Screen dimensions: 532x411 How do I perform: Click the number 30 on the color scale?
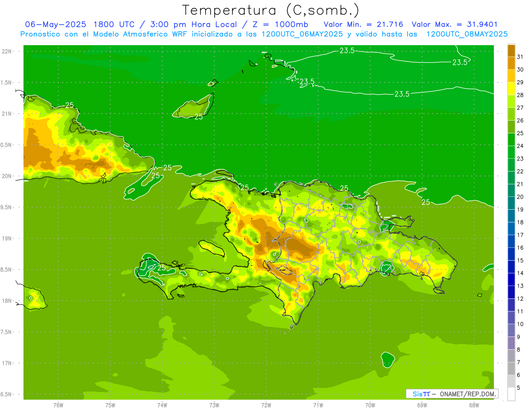[520, 70]
